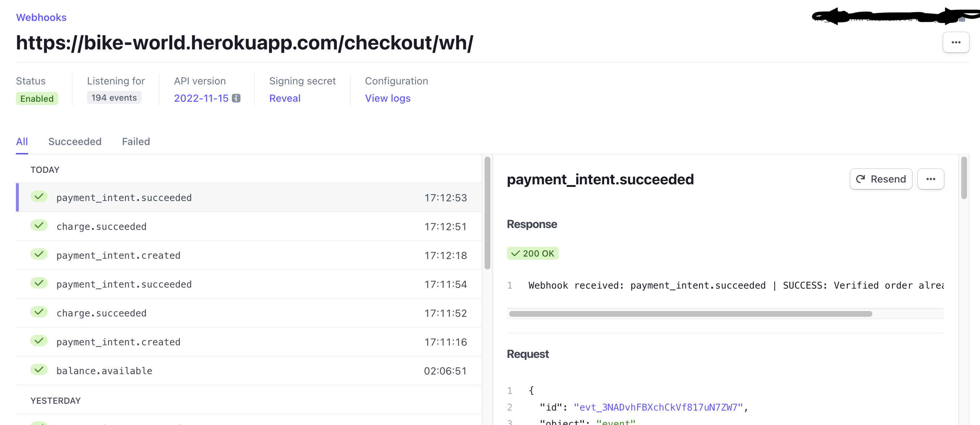
Task: Resend the payment_intent.succeeded event
Action: coord(881,179)
